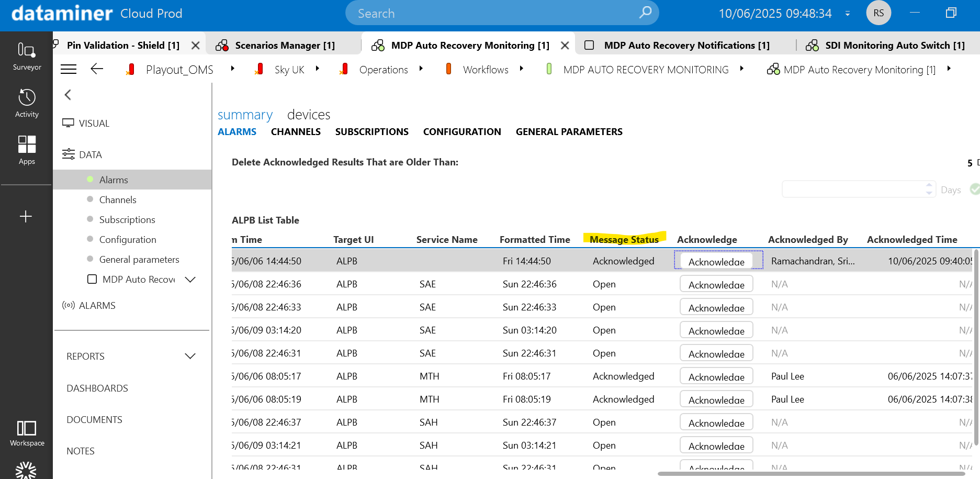Click the Playout_OMS breadcrumb icon
980x479 pixels.
coord(130,69)
